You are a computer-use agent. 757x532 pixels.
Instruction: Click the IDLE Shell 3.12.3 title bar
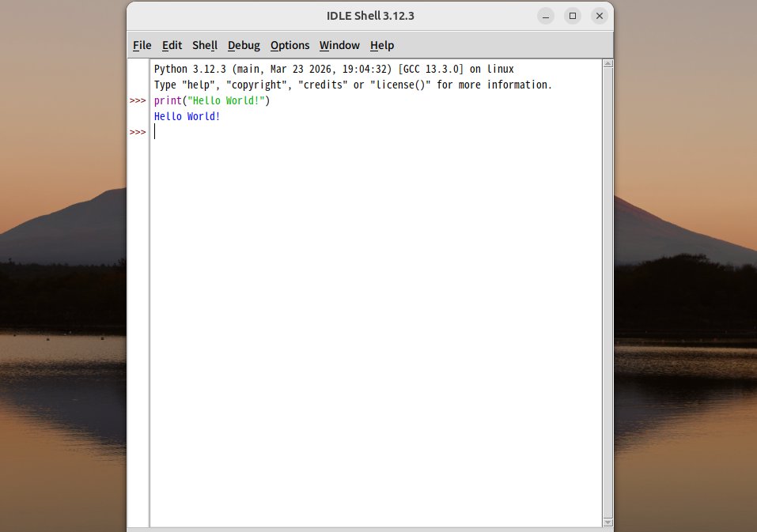click(x=370, y=16)
